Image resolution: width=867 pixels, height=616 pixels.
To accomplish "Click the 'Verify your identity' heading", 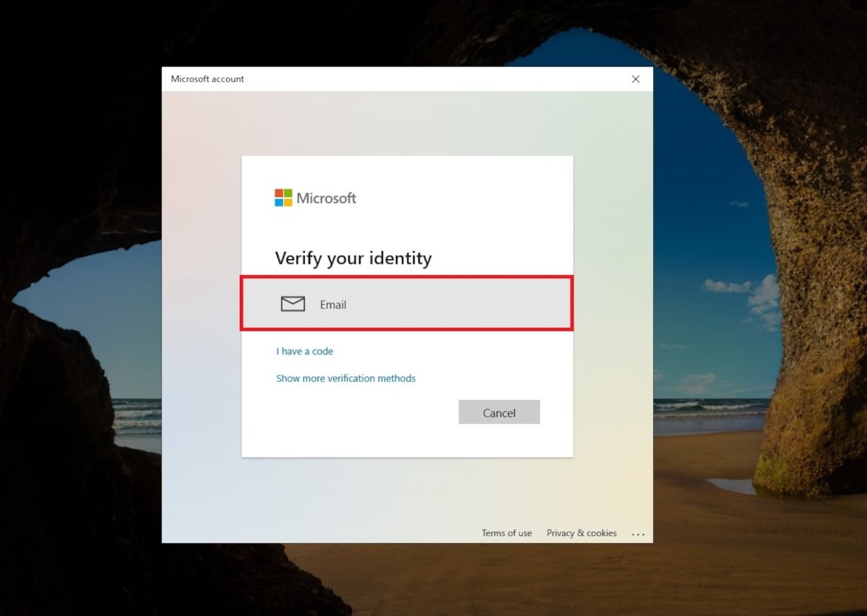I will coord(353,259).
